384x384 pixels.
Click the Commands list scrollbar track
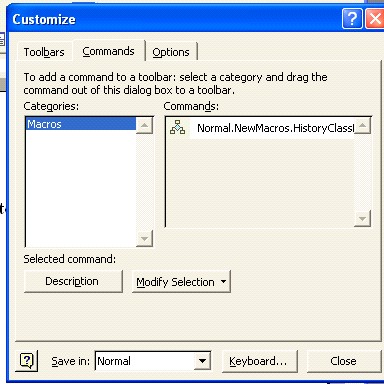[x=362, y=172]
